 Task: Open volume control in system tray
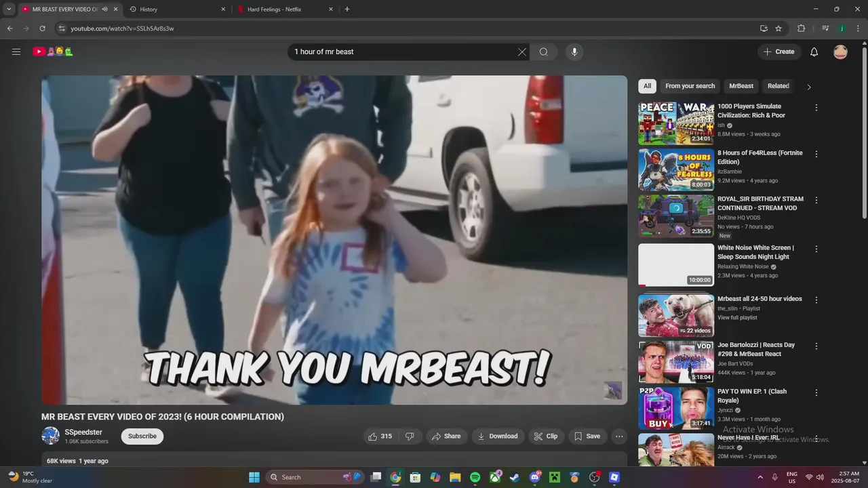820,477
